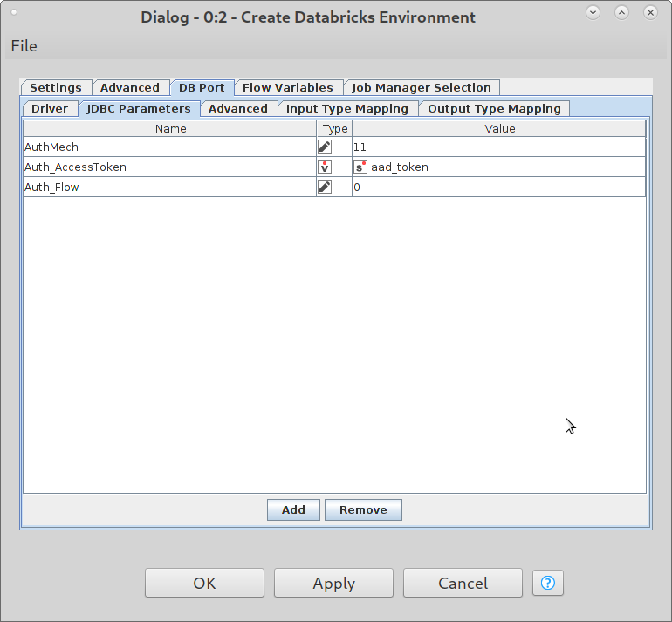Screen dimensions: 672x622
Task: Select the Auth_Flow name cell
Action: [169, 188]
